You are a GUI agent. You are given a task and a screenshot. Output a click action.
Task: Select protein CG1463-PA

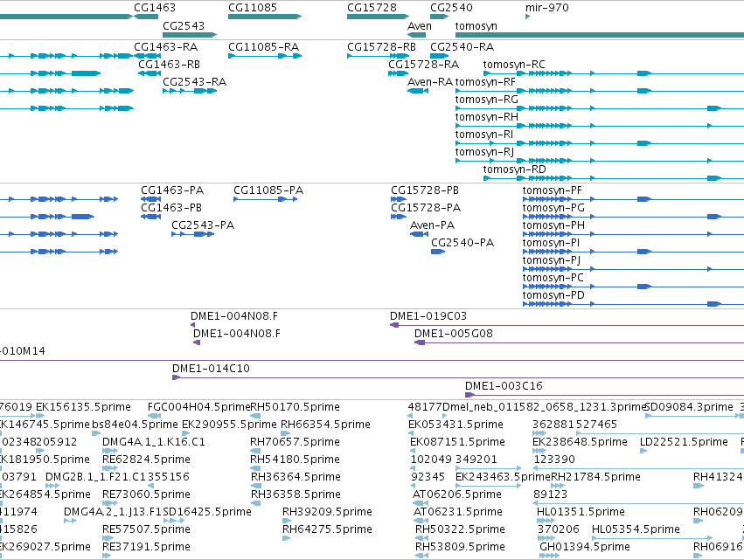click(x=172, y=190)
